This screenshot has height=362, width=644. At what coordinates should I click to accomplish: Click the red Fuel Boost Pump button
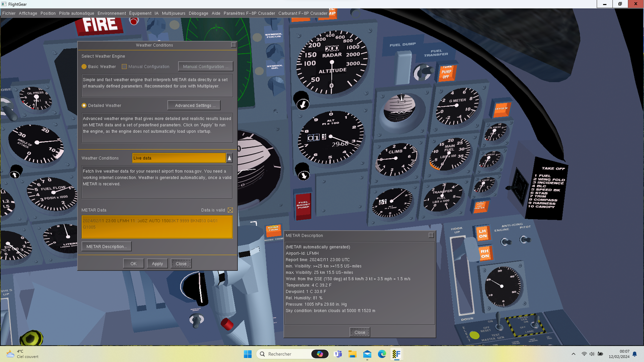tap(303, 206)
